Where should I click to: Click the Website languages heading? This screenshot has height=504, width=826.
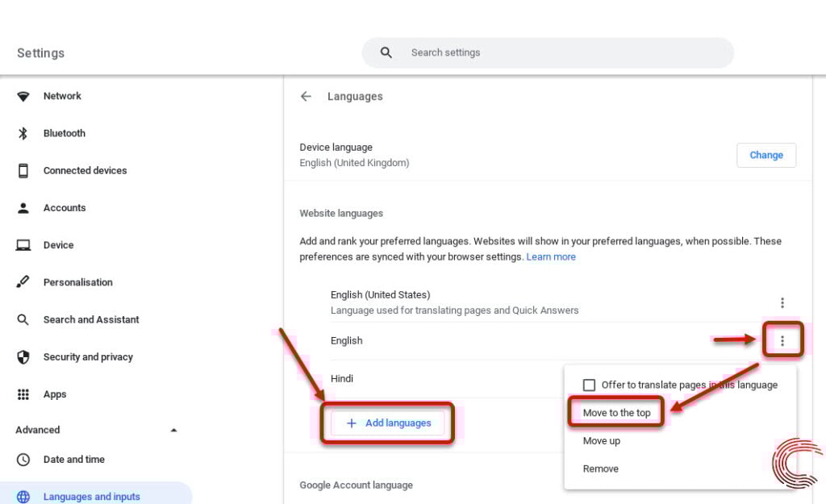(x=341, y=213)
